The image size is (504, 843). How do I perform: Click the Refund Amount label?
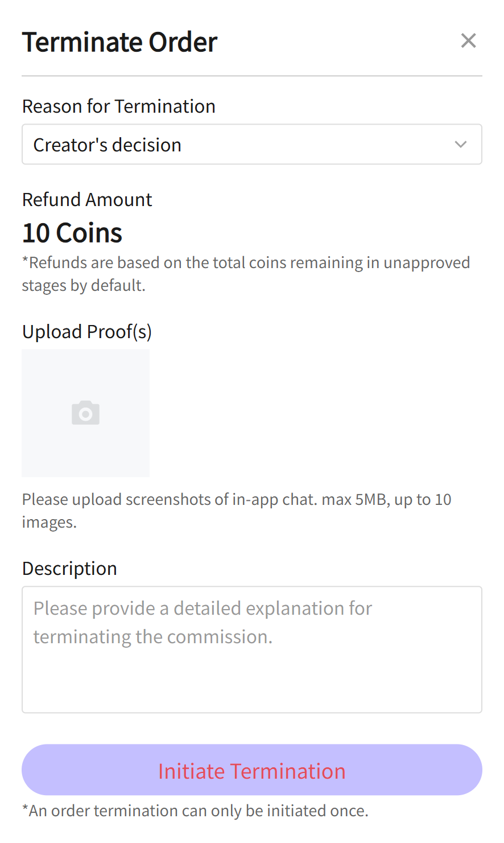tap(87, 200)
